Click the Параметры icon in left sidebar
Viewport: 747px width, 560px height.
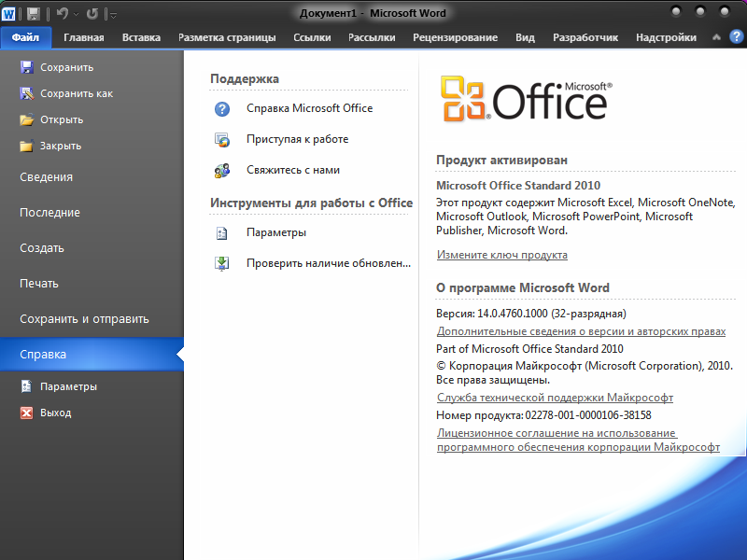point(27,386)
